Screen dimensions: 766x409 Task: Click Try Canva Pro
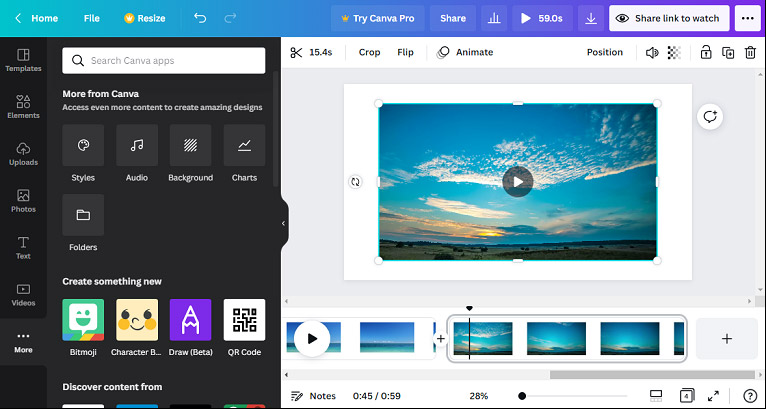378,18
